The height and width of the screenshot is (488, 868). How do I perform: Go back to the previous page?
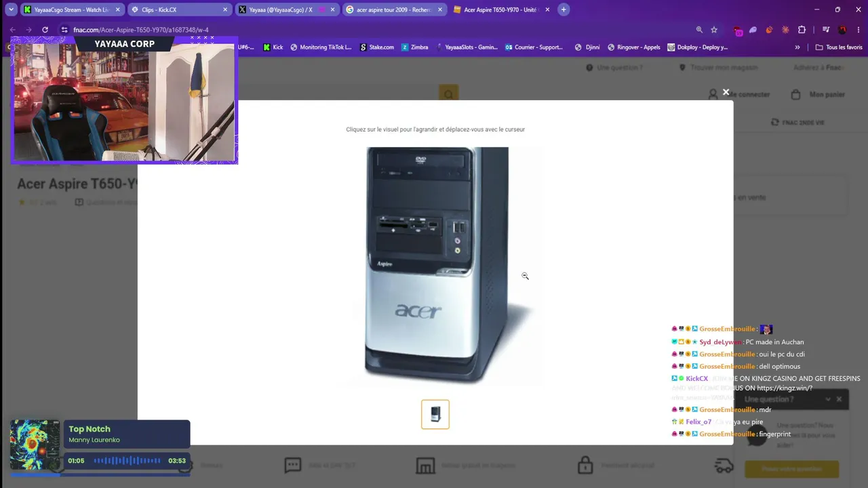pyautogui.click(x=12, y=30)
